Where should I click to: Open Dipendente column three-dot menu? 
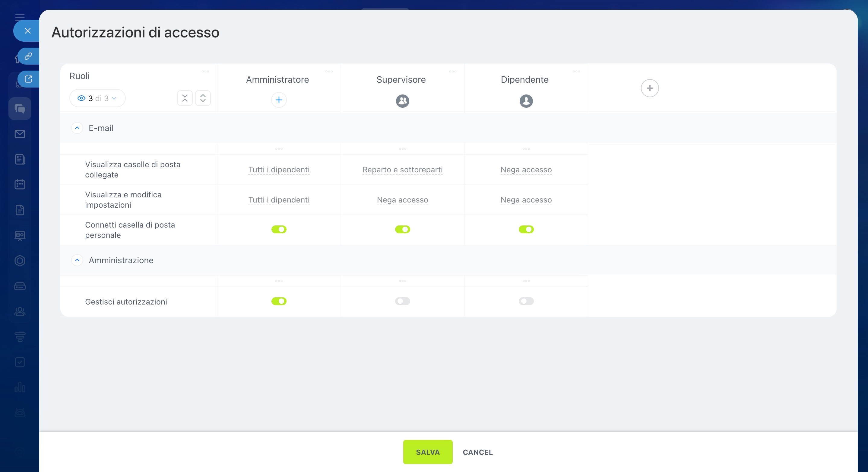(576, 72)
